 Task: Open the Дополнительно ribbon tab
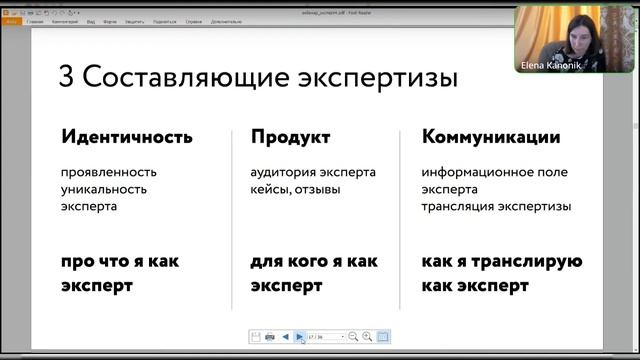[x=227, y=22]
